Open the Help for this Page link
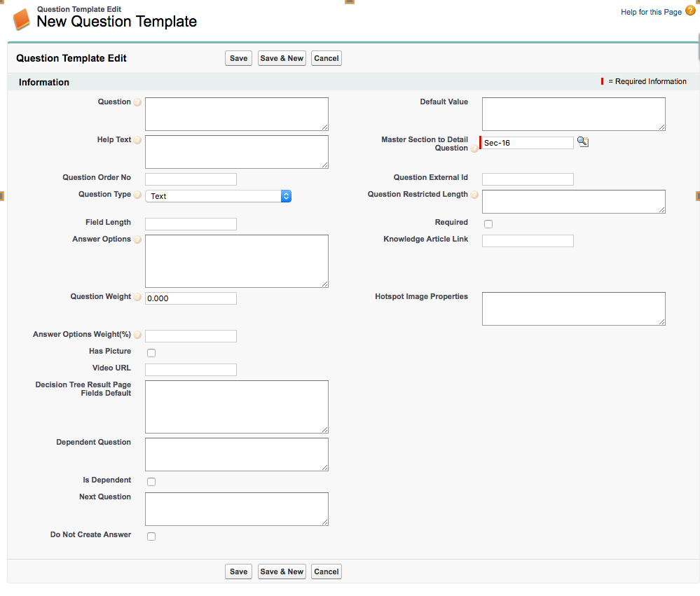 pos(651,12)
